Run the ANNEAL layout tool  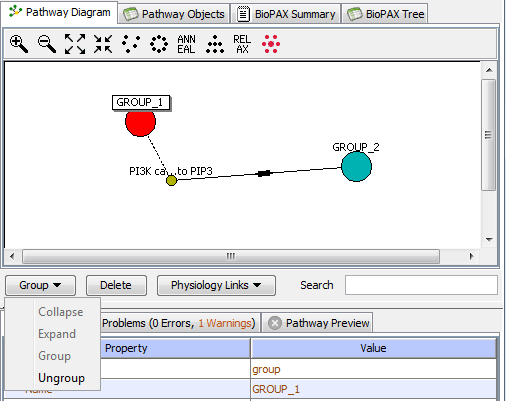186,44
